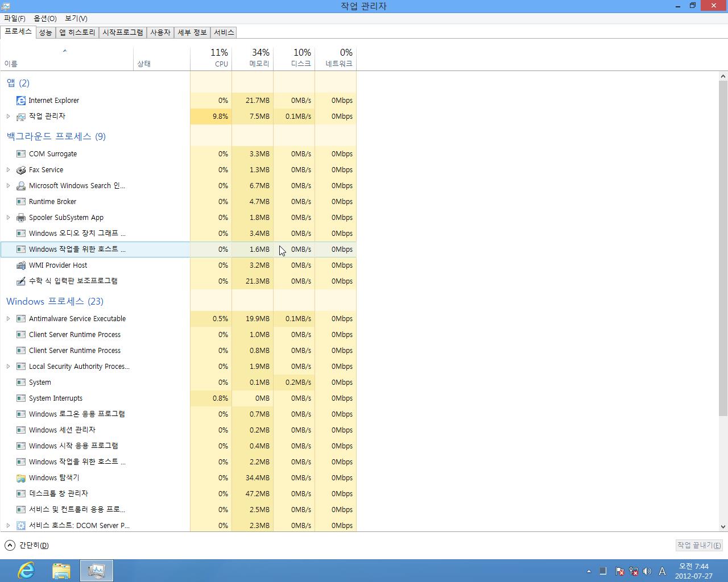Image resolution: width=728 pixels, height=582 pixels.
Task: Expand the Microsoft Windows Search row
Action: [8, 186]
